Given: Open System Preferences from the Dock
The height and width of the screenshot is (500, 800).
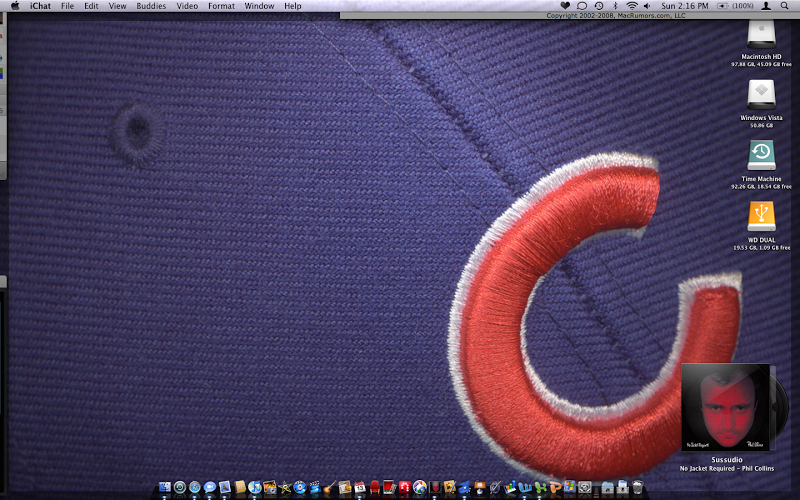Looking at the screenshot, I should point(585,487).
